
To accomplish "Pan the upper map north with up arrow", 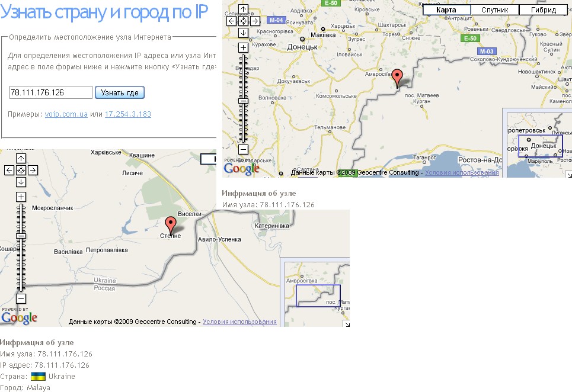I will [243, 9].
